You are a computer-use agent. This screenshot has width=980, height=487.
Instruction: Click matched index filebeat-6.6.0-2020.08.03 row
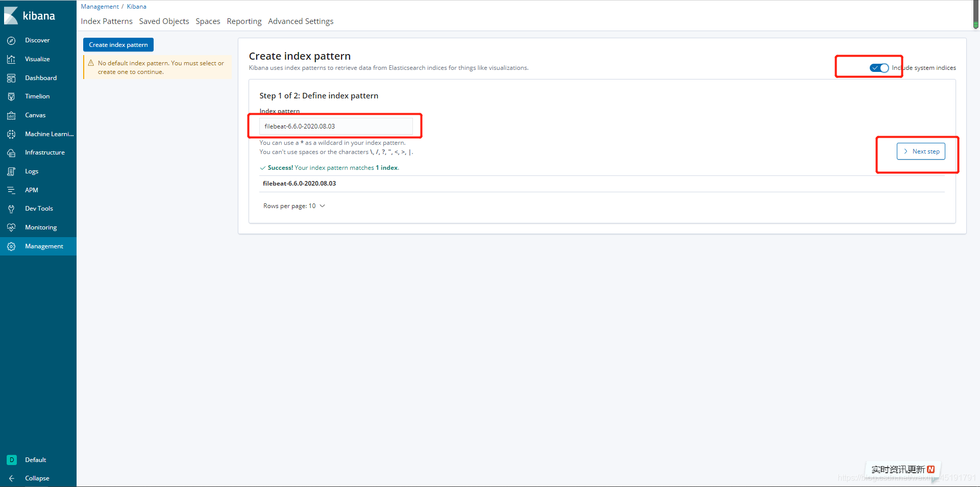tap(602, 184)
